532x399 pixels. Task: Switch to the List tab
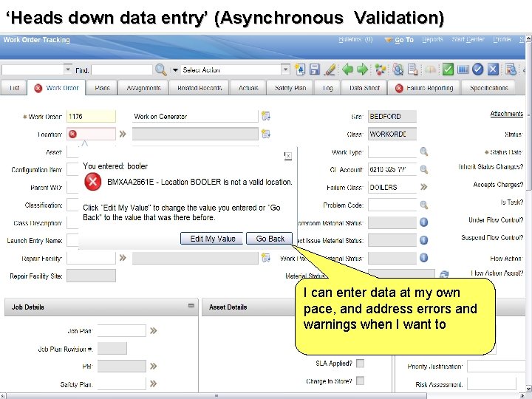click(x=14, y=88)
